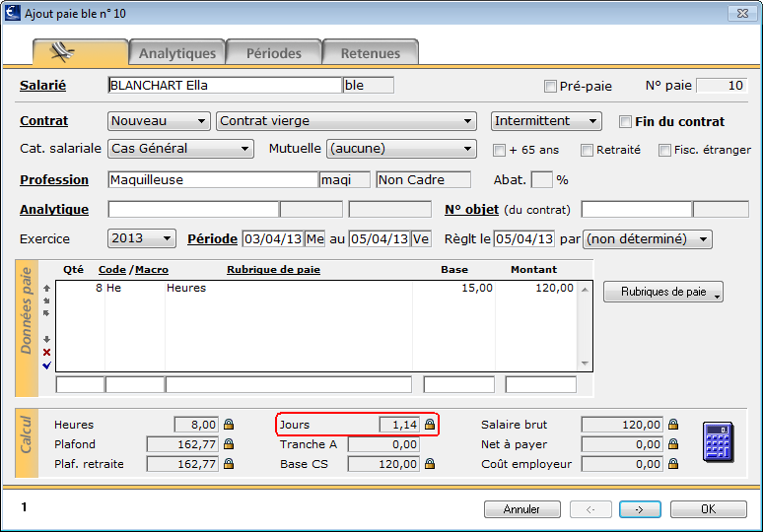This screenshot has height=532, width=763.
Task: Delete the pay line with the red X
Action: coord(46,352)
